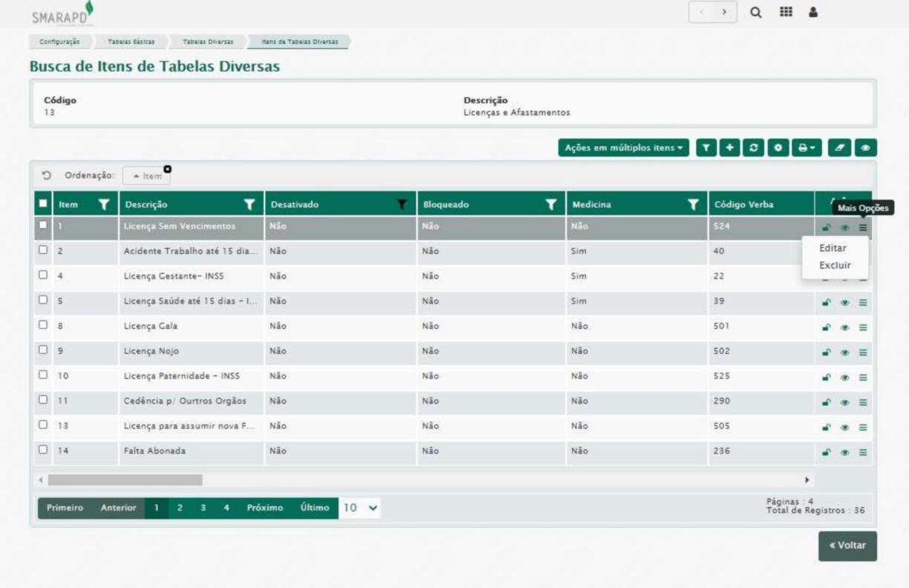Click the toolbar filter funnel button
This screenshot has height=588, width=909.
tap(706, 148)
